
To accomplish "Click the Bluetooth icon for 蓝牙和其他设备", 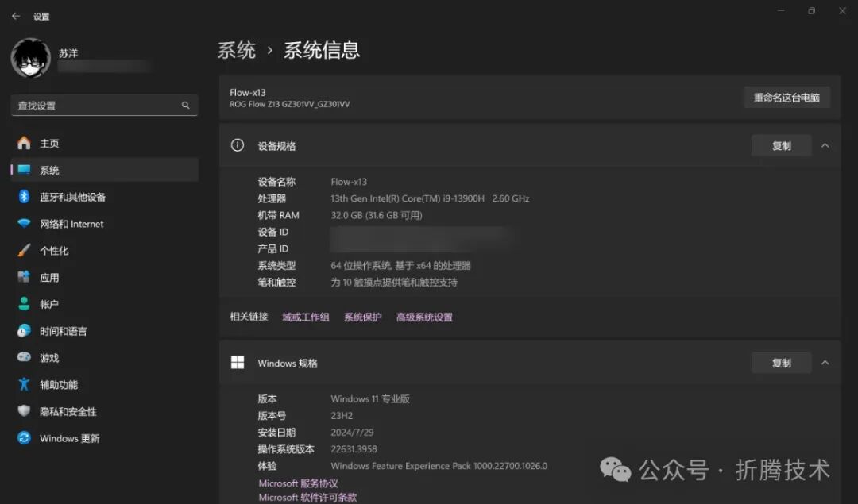I will click(24, 197).
